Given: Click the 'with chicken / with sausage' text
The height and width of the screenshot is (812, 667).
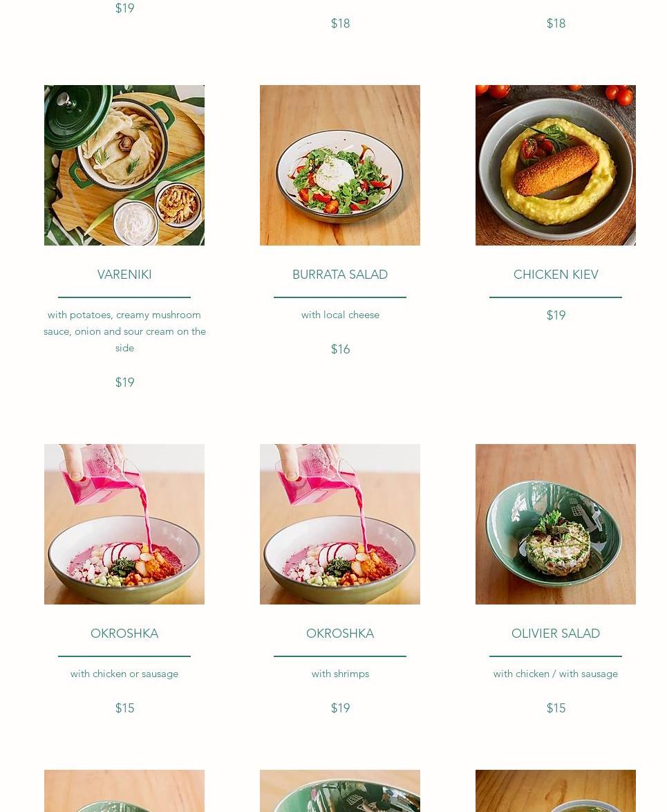Looking at the screenshot, I should coord(556,674).
